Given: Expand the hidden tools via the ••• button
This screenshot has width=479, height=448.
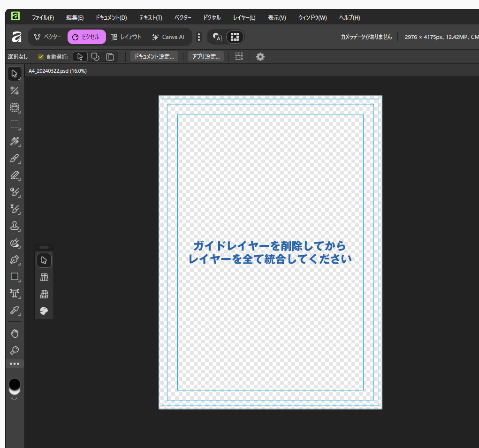Looking at the screenshot, I should tap(15, 364).
